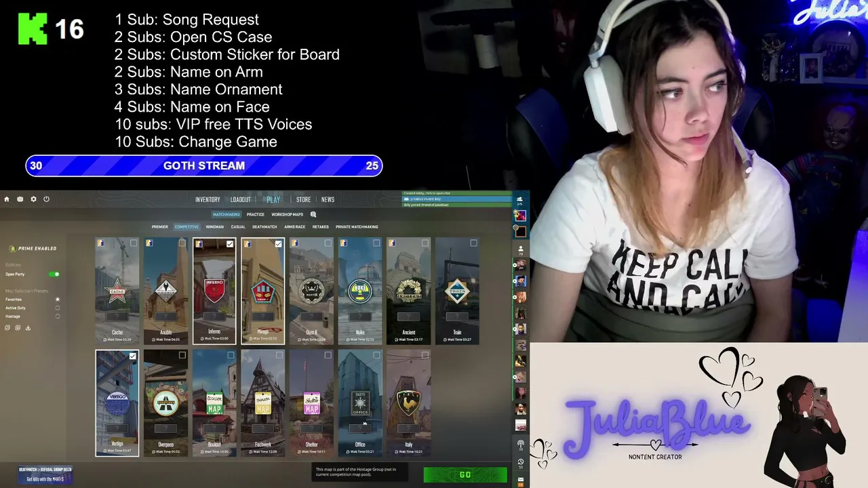
Task: Uncheck the Vertigo map checkbox
Action: [133, 356]
